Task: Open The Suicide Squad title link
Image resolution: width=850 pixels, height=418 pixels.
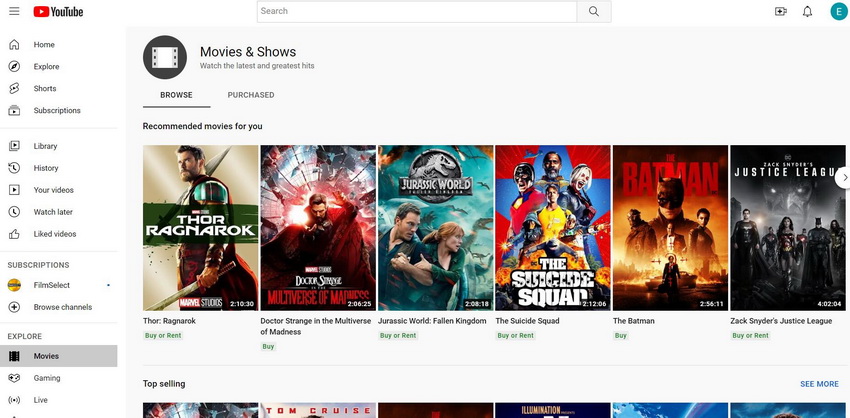Action: click(x=527, y=321)
